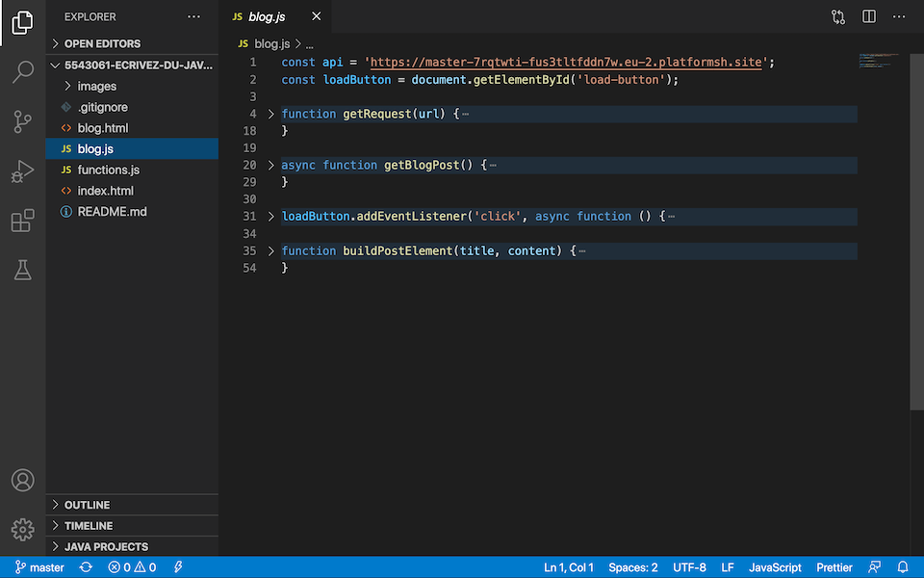Viewport: 924px width, 578px height.
Task: Switch to the blog.js editor tab
Action: pos(268,16)
